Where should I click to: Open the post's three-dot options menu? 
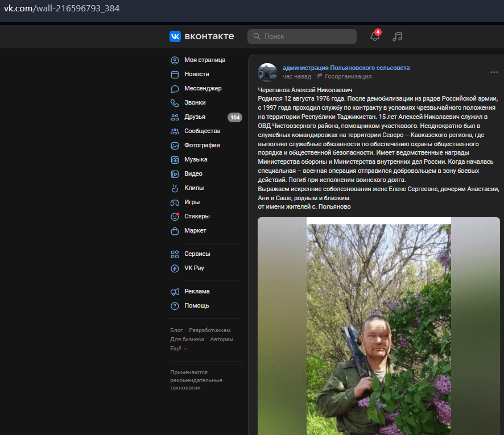[x=494, y=72]
